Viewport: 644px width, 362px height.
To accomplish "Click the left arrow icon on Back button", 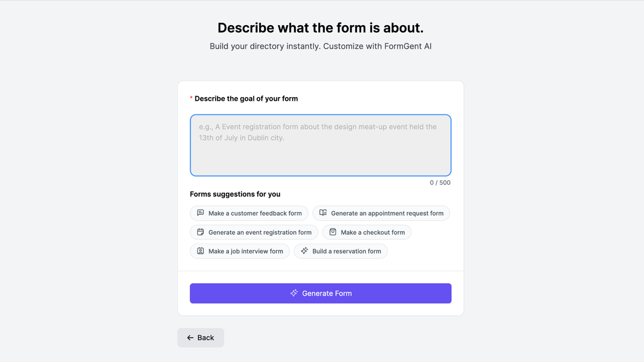I will click(x=190, y=337).
